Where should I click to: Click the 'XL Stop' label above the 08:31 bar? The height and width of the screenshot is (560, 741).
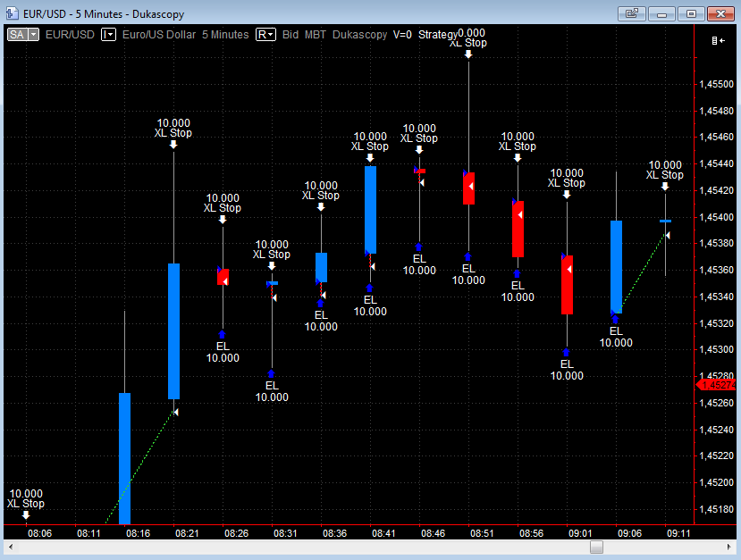click(x=271, y=255)
